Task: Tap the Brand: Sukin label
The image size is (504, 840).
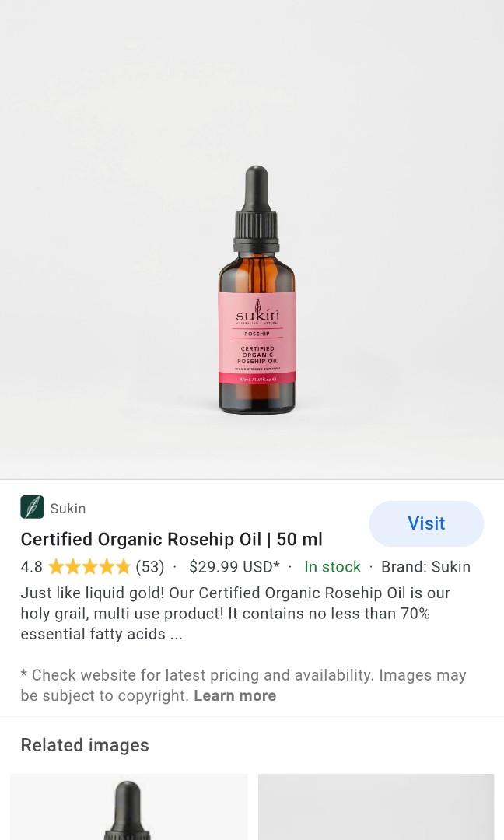Action: click(x=425, y=567)
